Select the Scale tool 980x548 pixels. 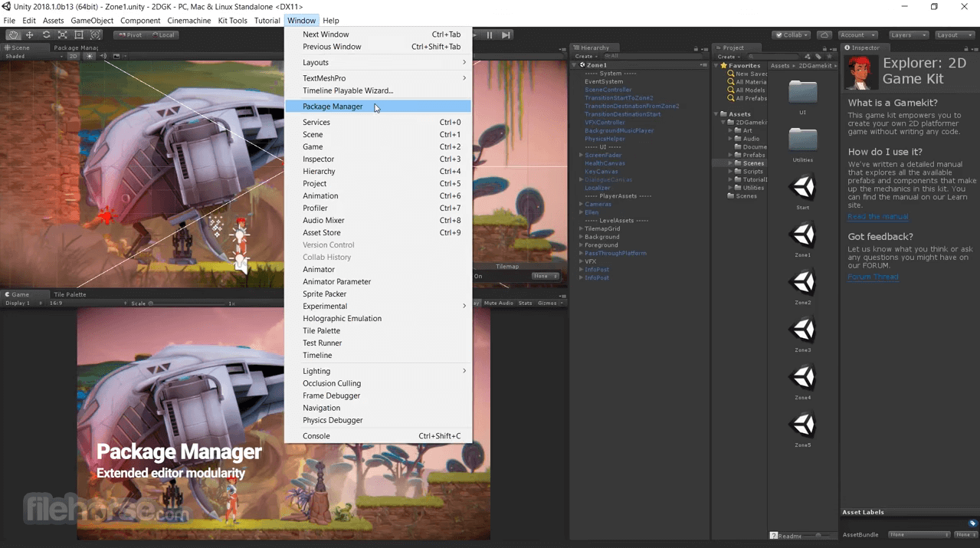click(63, 34)
